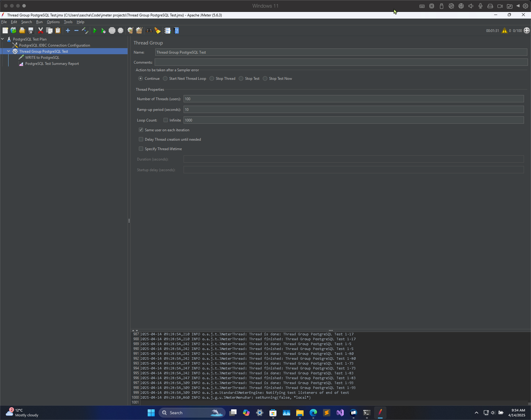Image resolution: width=531 pixels, height=420 pixels.
Task: Start the test with green play icon
Action: coord(95,30)
